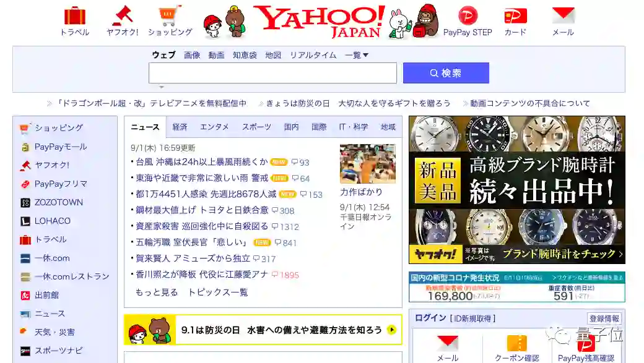The image size is (644, 363).
Task: Open the luxury watch ヤフオク! ad banner
Action: point(516,190)
